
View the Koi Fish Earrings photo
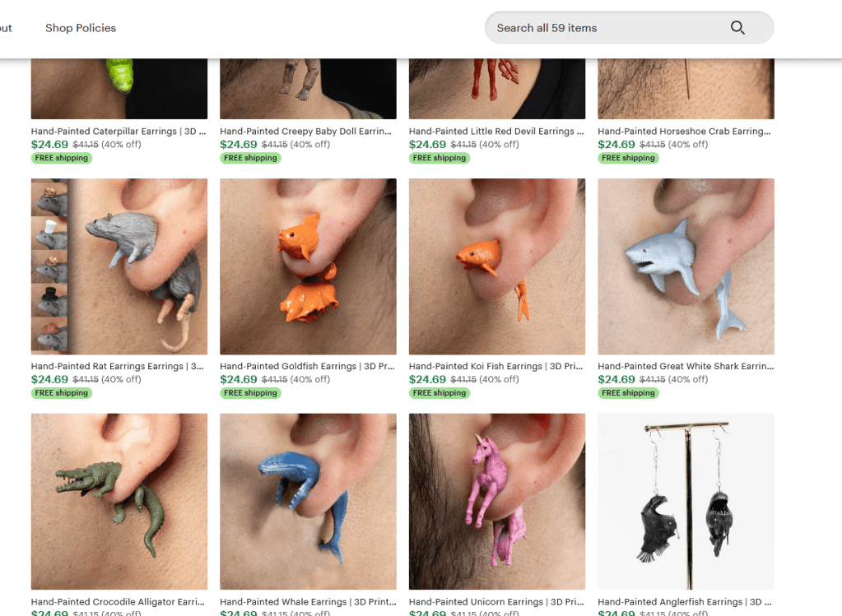pyautogui.click(x=497, y=266)
